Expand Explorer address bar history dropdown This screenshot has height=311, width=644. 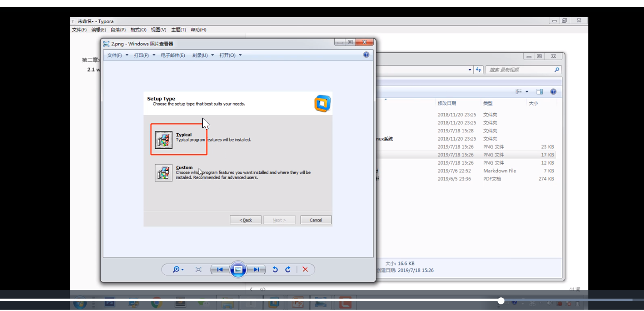point(470,70)
